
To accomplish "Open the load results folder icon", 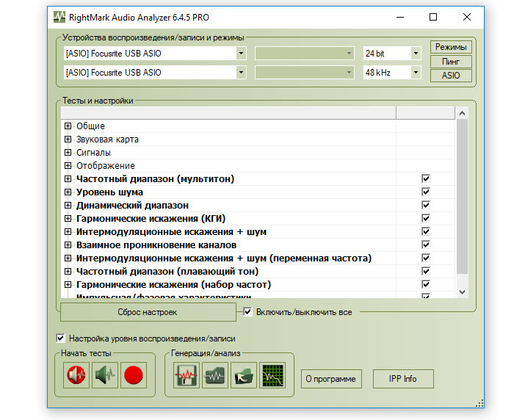I will tap(244, 375).
